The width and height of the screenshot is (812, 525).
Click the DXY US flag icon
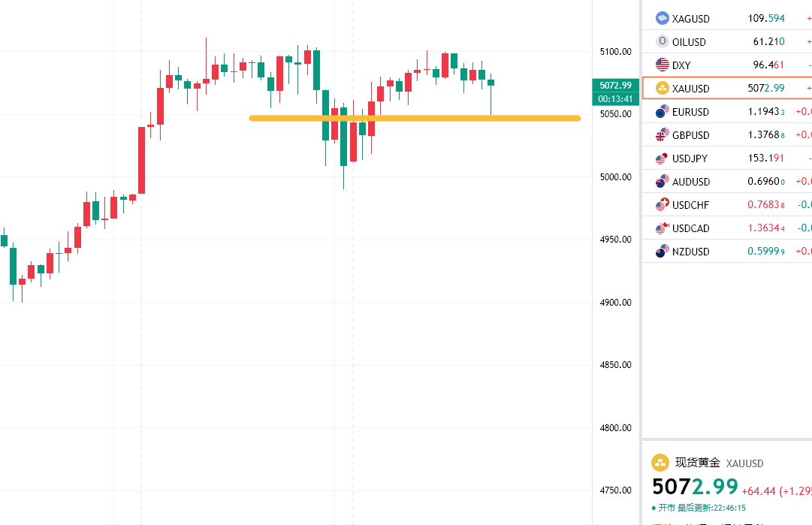(x=662, y=65)
